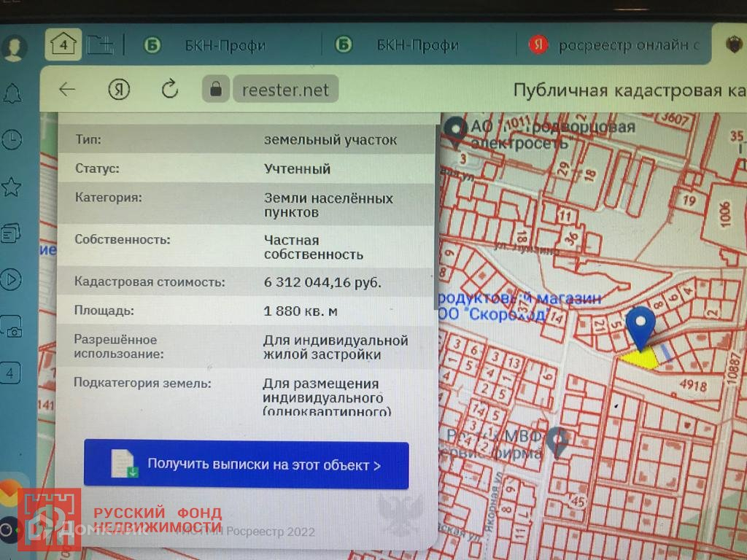747x560 pixels.
Task: Click parcel number 4918 on the map
Action: click(x=693, y=385)
